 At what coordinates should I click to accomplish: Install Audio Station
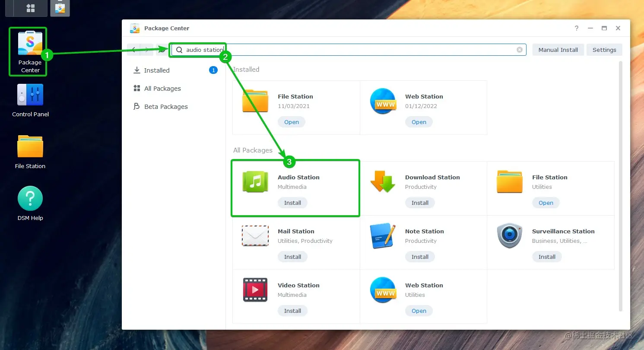click(x=292, y=203)
